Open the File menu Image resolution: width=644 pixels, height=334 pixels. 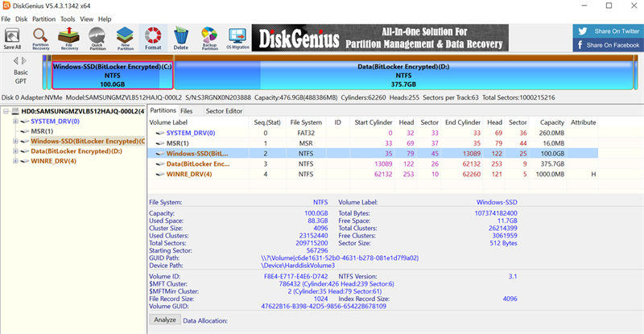pos(6,19)
